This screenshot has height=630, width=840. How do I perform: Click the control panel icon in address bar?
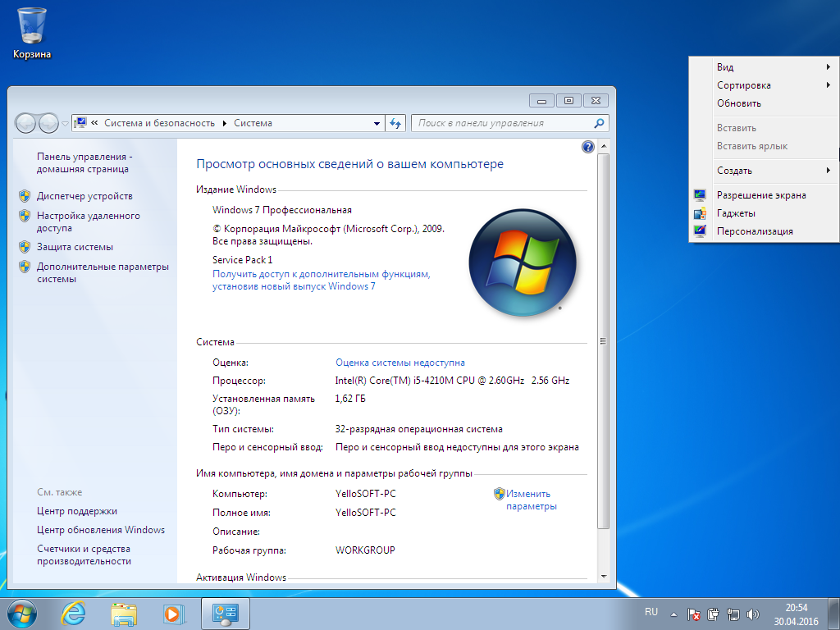pyautogui.click(x=80, y=123)
